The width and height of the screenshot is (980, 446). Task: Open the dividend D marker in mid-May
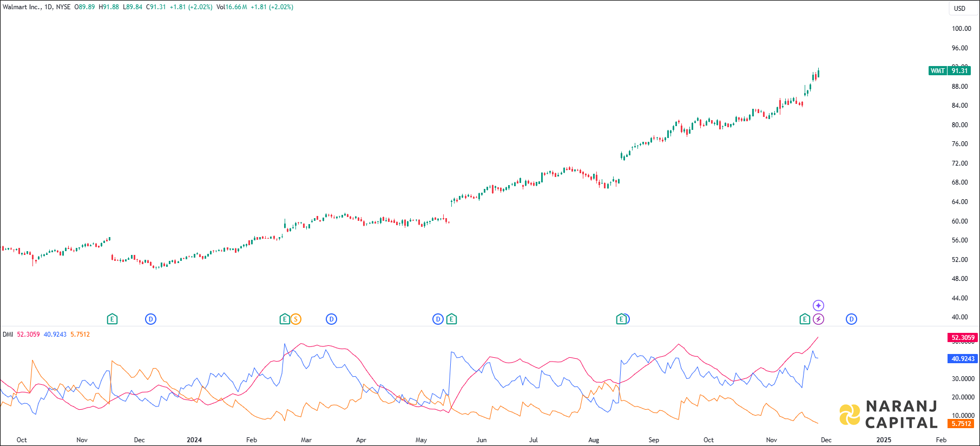[x=438, y=319]
